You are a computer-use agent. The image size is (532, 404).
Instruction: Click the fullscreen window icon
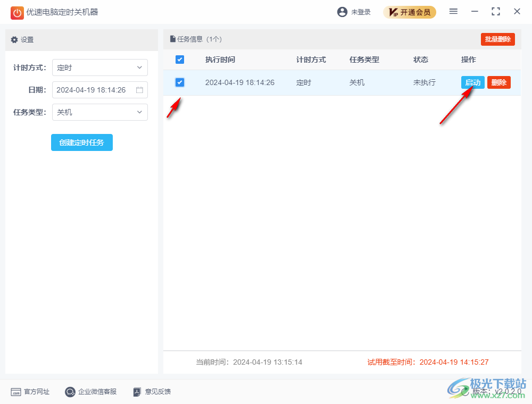coord(496,12)
